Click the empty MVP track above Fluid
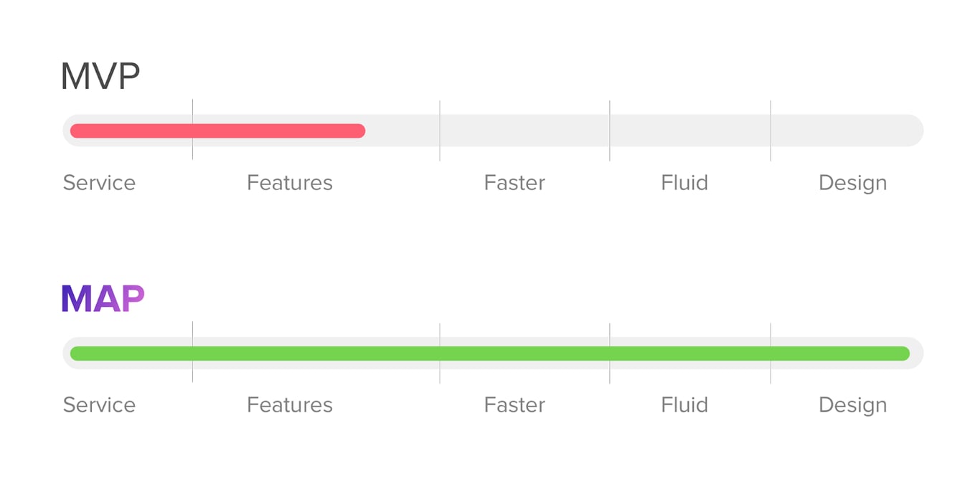Viewport: 980px width, 492px height. [x=689, y=131]
